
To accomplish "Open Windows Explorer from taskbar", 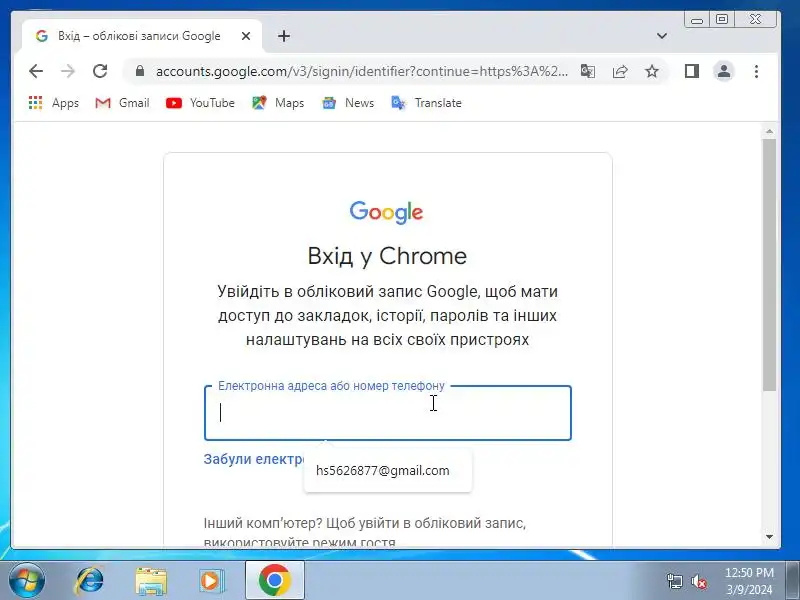I will [151, 581].
